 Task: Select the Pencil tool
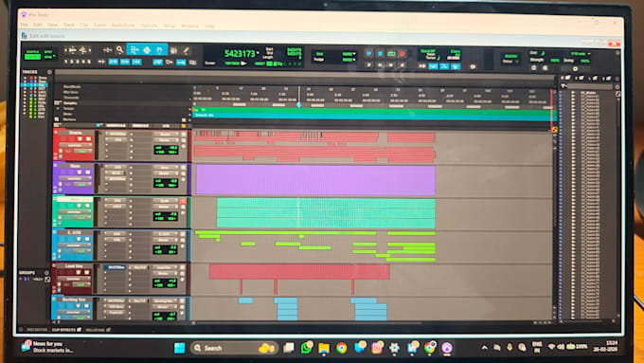pyautogui.click(x=186, y=50)
